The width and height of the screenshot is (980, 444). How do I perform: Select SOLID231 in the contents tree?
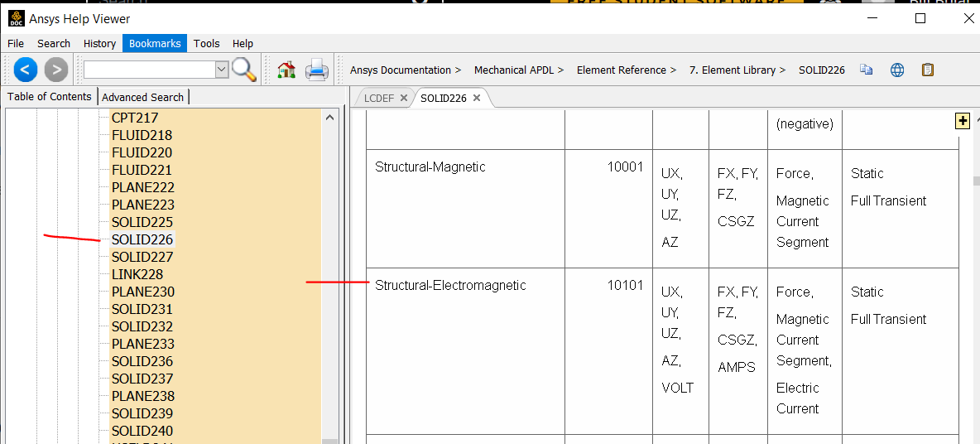pos(142,310)
